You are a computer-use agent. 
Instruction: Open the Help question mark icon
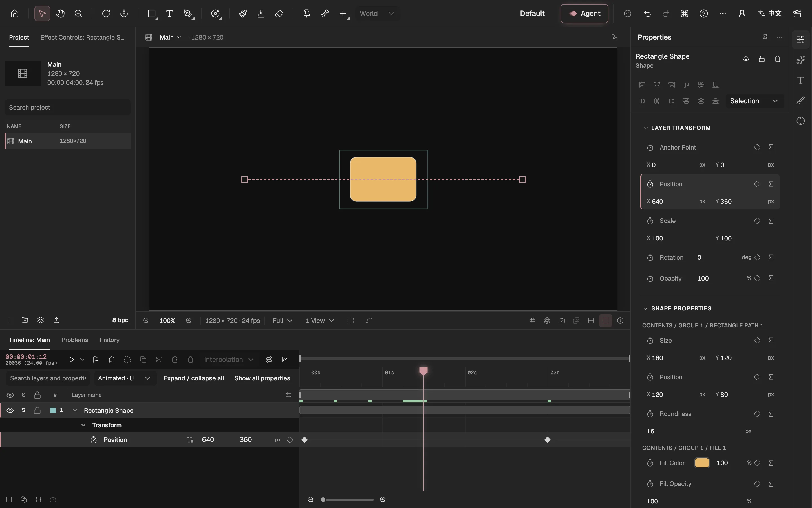point(704,14)
